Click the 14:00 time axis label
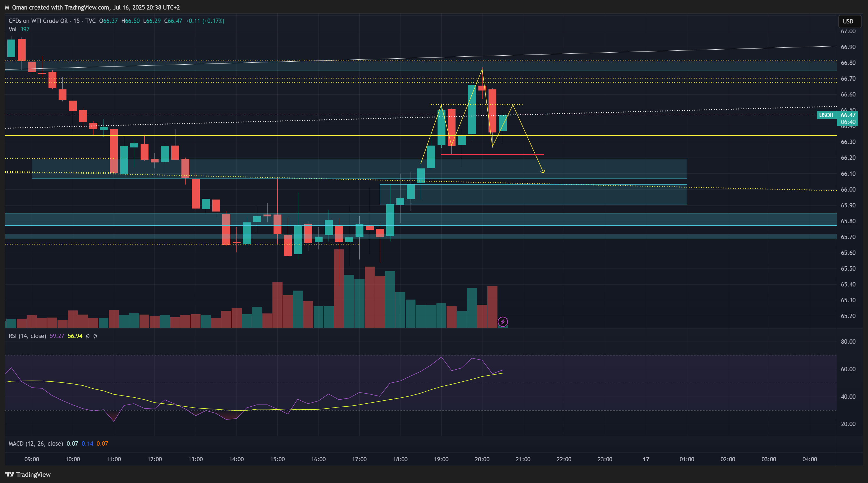Screen dimensions: 868x483 236,459
